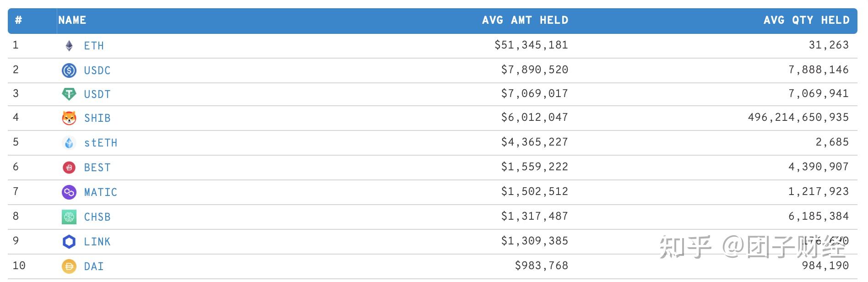
Task: Click the # rank column header
Action: pyautogui.click(x=19, y=20)
